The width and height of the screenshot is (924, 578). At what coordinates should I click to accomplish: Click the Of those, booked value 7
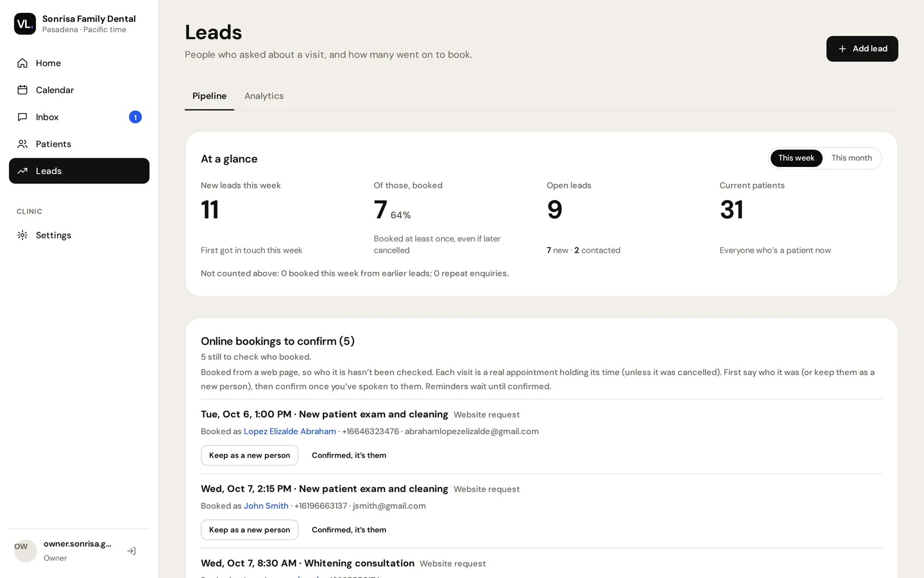(x=380, y=210)
